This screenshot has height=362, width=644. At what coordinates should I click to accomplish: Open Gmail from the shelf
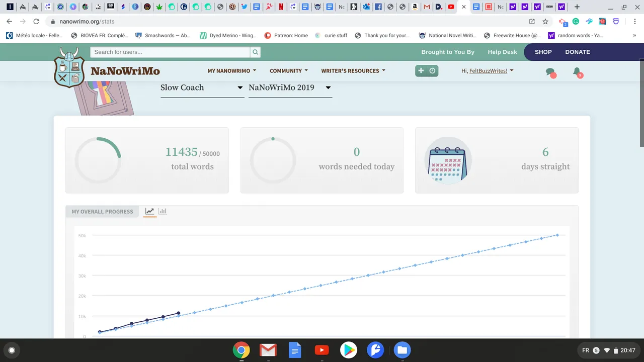(x=268, y=350)
